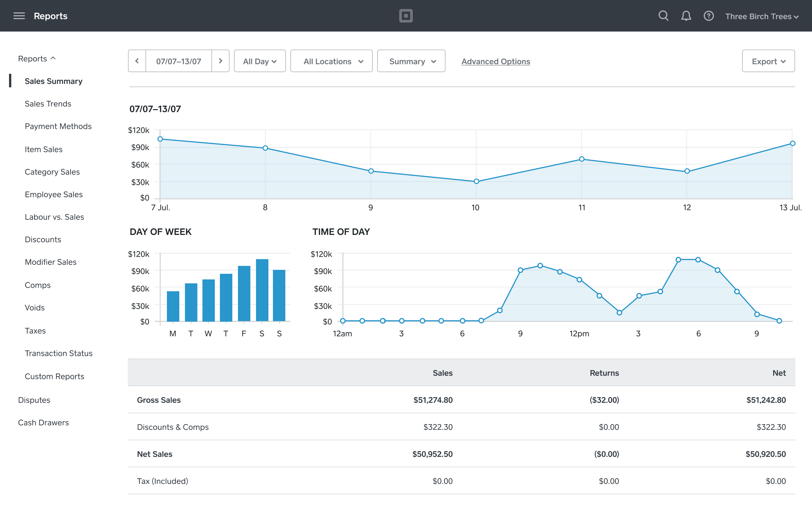Open the All Locations dropdown
The height and width of the screenshot is (507, 812).
(331, 61)
